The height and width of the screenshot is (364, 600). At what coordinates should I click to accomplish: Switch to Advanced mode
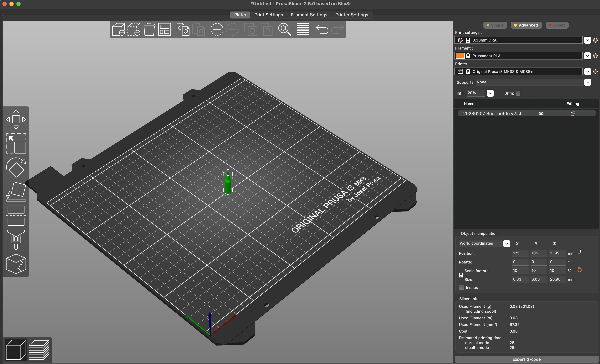point(526,25)
